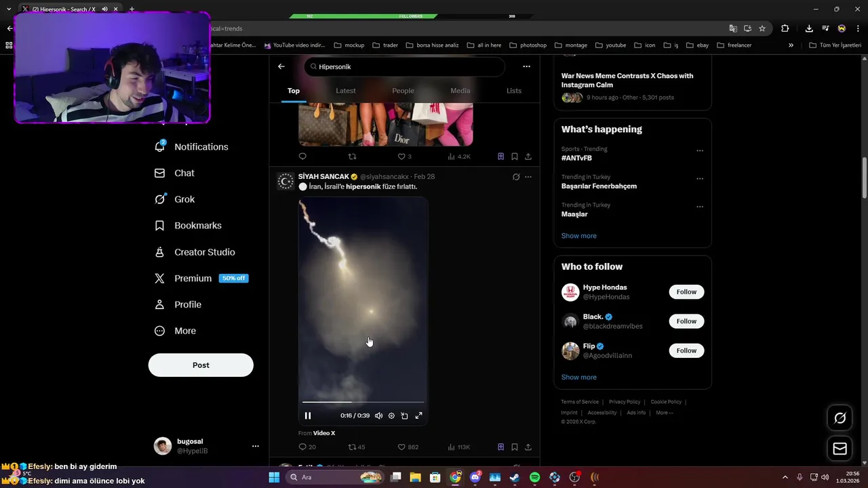Switch to the Media tab
This screenshot has height=488, width=868.
click(x=460, y=91)
